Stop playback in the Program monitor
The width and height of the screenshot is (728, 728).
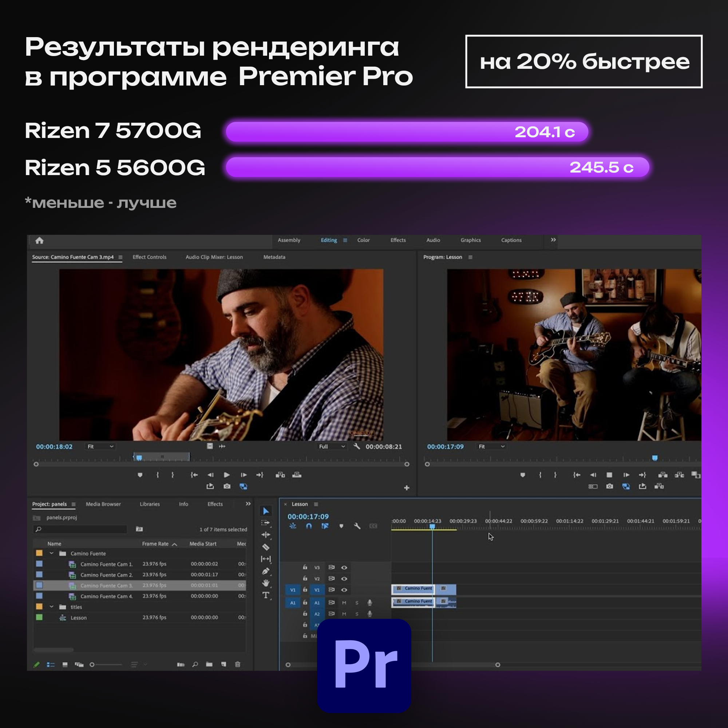(x=609, y=475)
